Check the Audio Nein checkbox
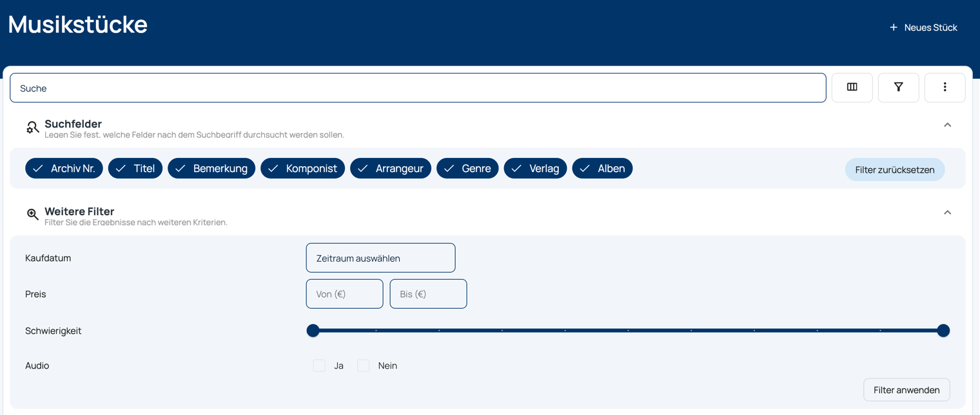 click(364, 365)
